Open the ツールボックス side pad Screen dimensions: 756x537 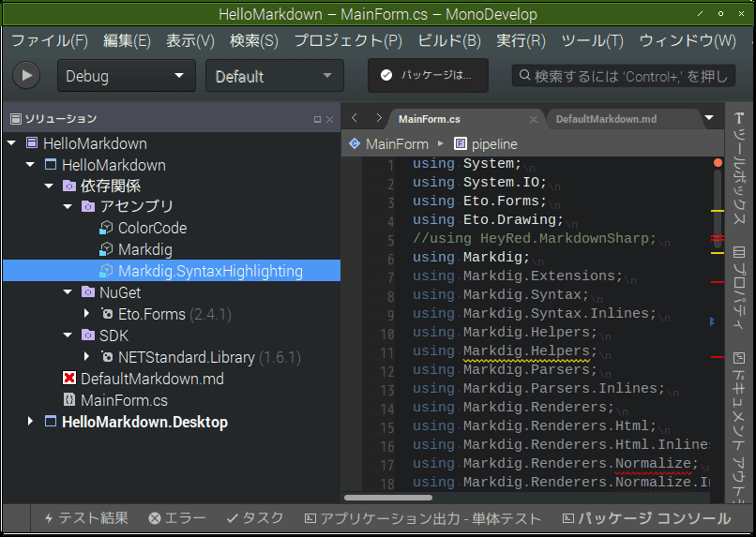click(738, 169)
